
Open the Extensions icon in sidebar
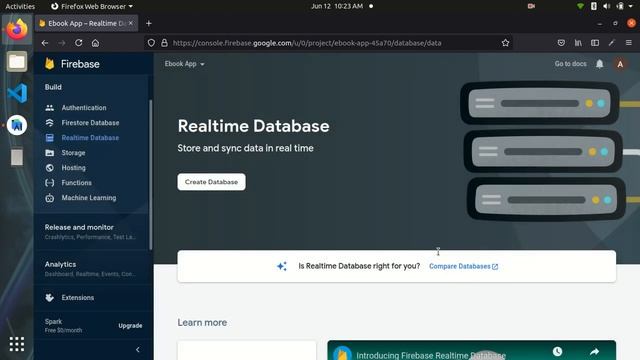pyautogui.click(x=49, y=298)
